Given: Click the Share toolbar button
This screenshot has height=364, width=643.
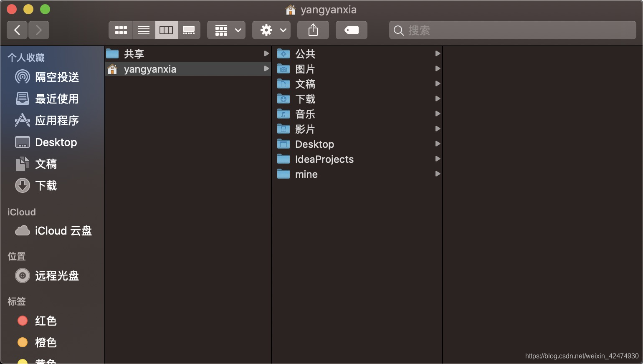Looking at the screenshot, I should pyautogui.click(x=313, y=30).
